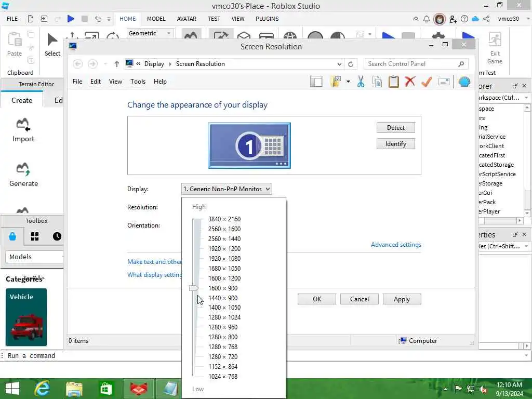
Task: Click the Cut scissors icon in Screen Resolution
Action: [x=361, y=82]
